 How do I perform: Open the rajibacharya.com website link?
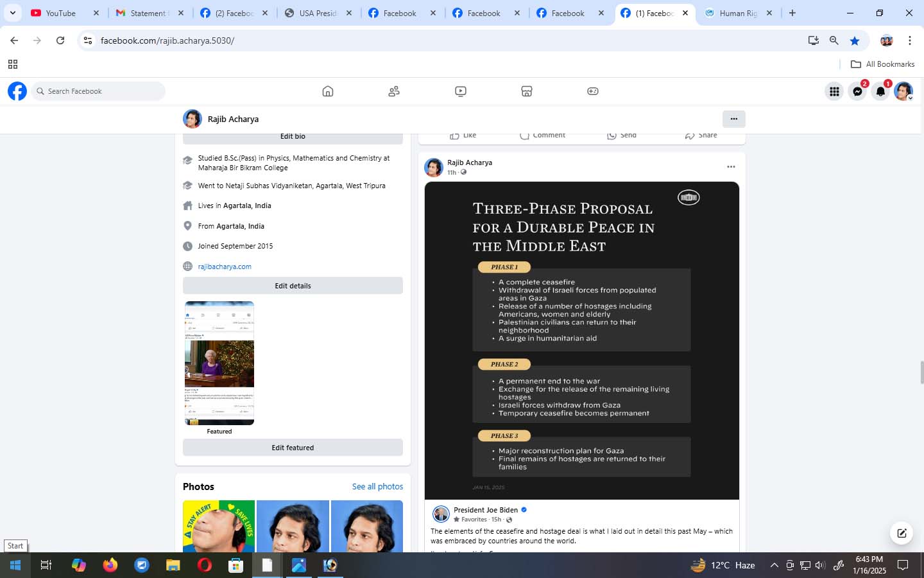coord(225,267)
